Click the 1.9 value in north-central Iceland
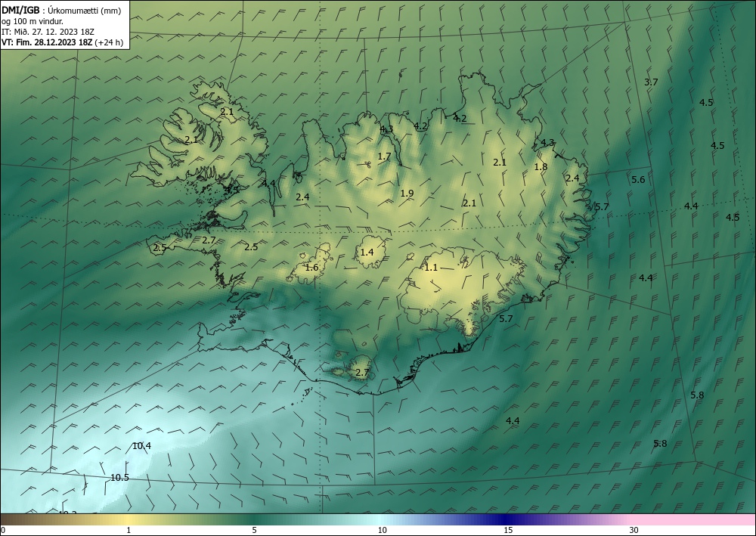This screenshot has height=536, width=756. point(407,194)
